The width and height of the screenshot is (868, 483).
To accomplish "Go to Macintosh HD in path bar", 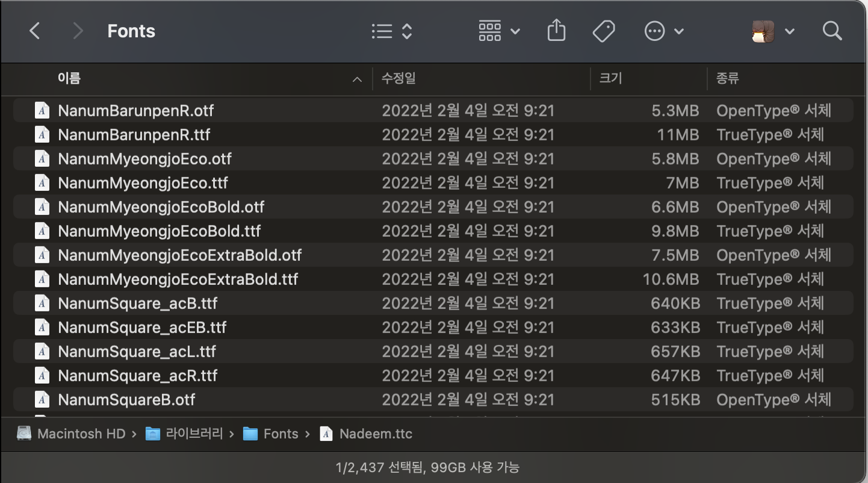I will 81,434.
